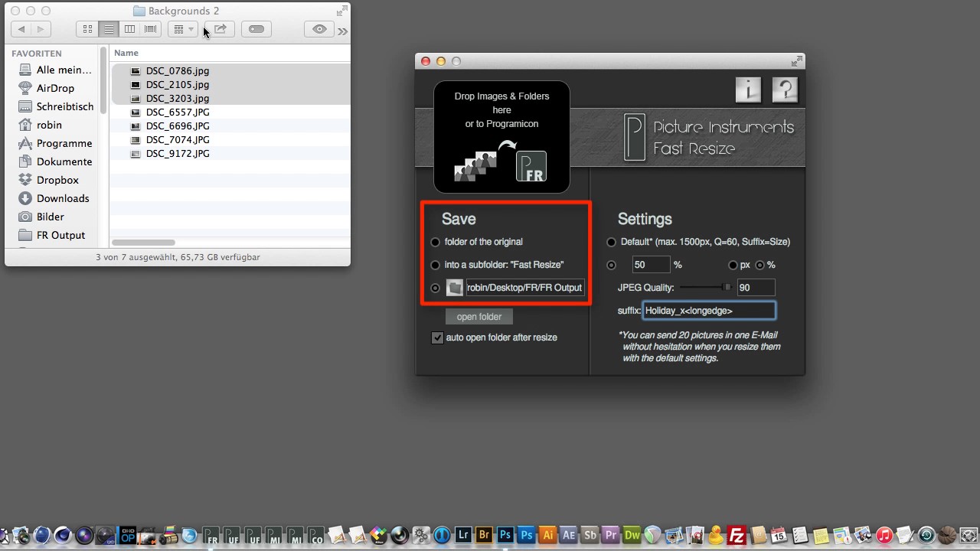Select Default settings radio button
The width and height of the screenshot is (980, 551).
coord(611,242)
